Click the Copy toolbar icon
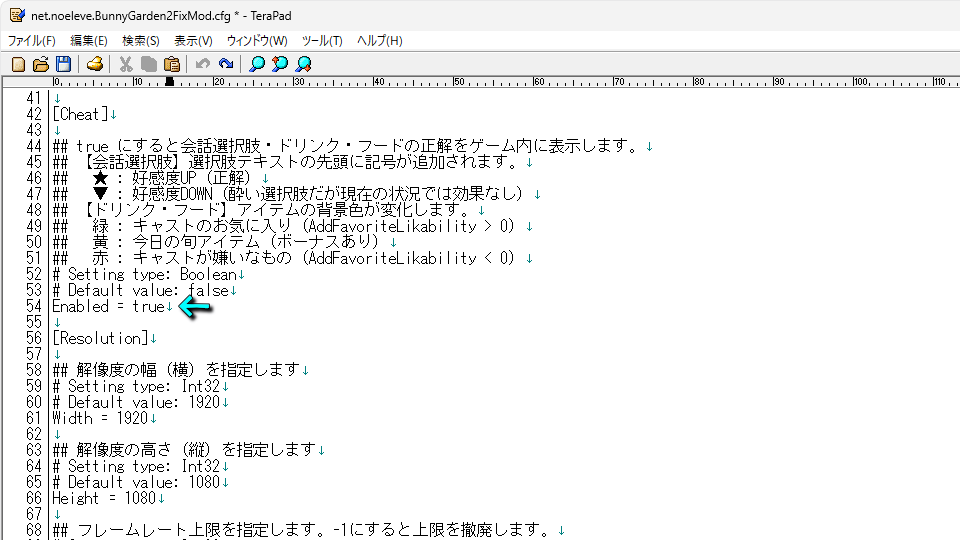 point(148,64)
